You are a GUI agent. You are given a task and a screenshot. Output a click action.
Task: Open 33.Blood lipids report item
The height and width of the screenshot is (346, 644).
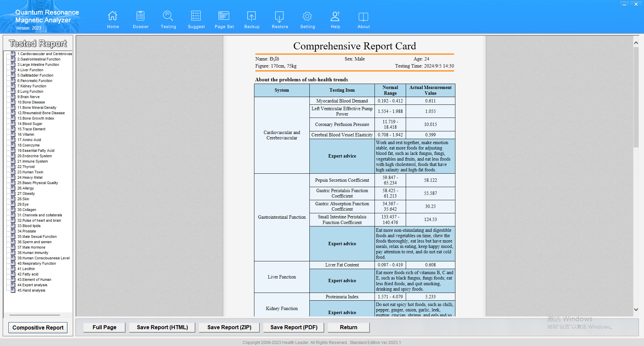[29, 226]
